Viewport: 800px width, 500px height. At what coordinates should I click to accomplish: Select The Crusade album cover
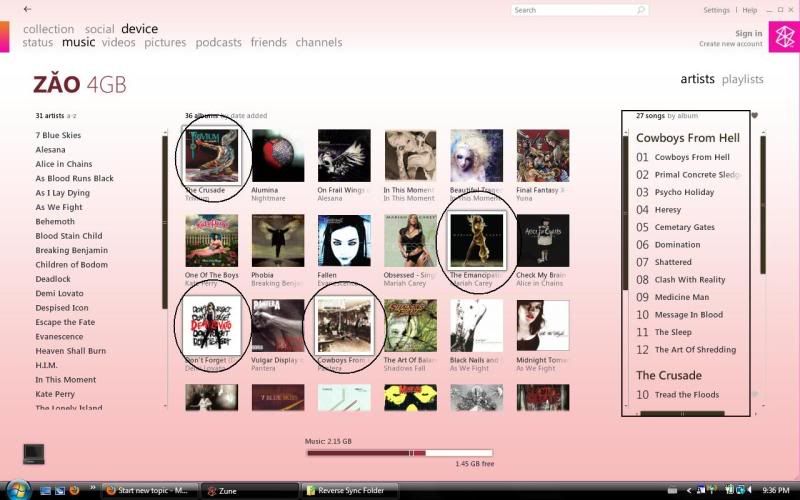tap(212, 156)
